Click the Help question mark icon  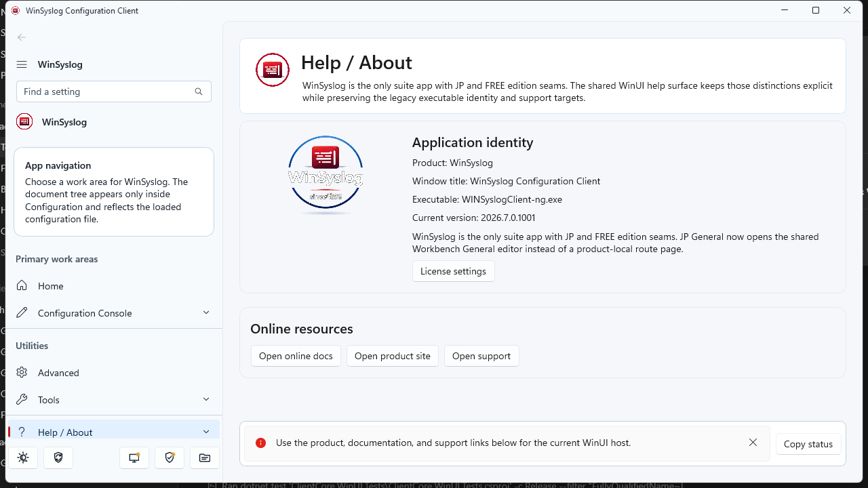22,432
